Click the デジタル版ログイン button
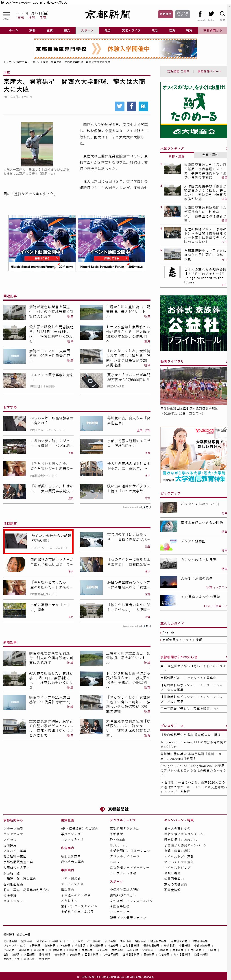Screen dimensions: 231x980 pos(183,14)
